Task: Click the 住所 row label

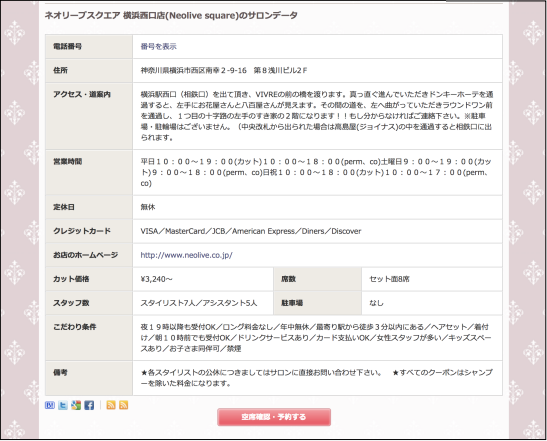Action: tap(60, 70)
